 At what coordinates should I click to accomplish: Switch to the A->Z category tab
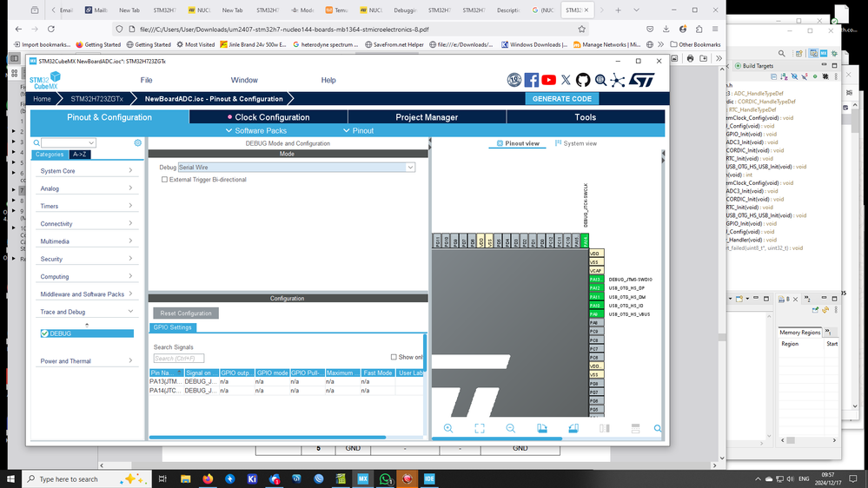[x=79, y=155]
